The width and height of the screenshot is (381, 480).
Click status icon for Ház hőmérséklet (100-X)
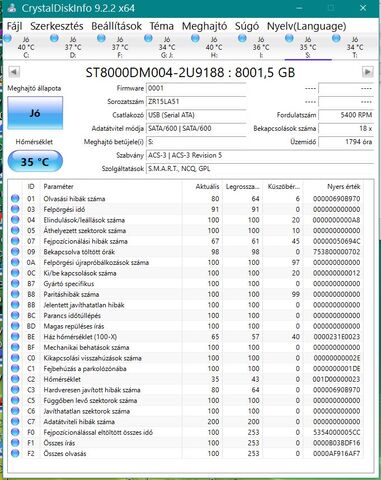tap(15, 337)
